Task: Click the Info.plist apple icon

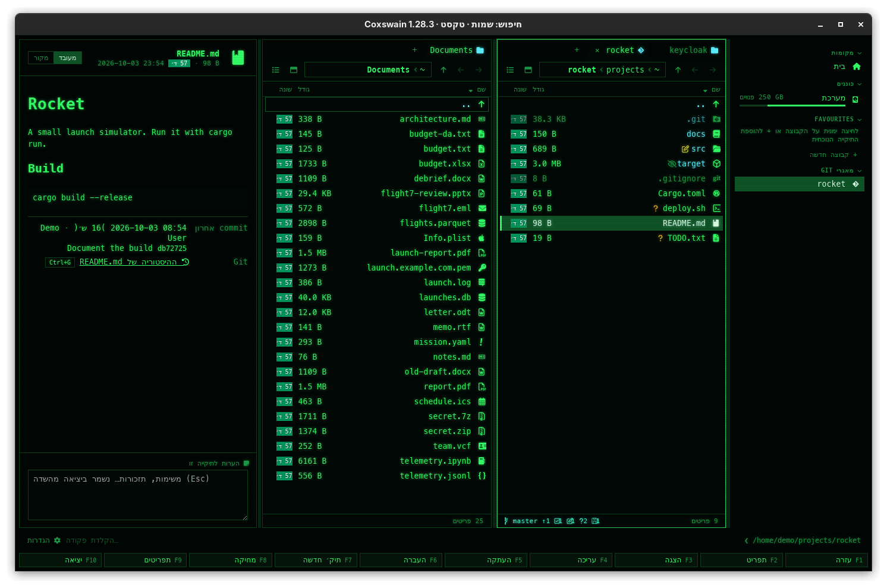Action: (x=482, y=238)
